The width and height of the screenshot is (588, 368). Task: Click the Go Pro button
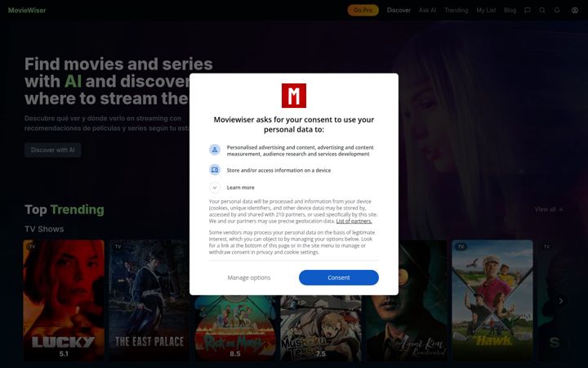click(x=363, y=10)
